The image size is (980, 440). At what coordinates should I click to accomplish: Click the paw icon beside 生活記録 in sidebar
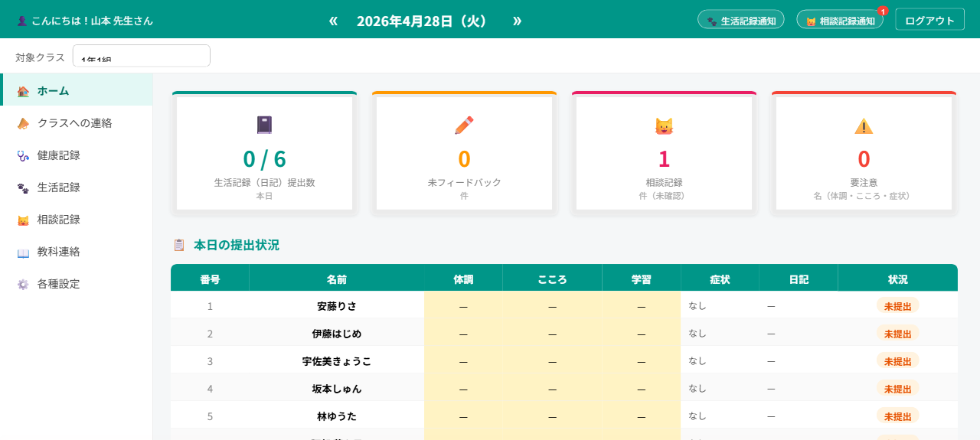[x=23, y=187]
